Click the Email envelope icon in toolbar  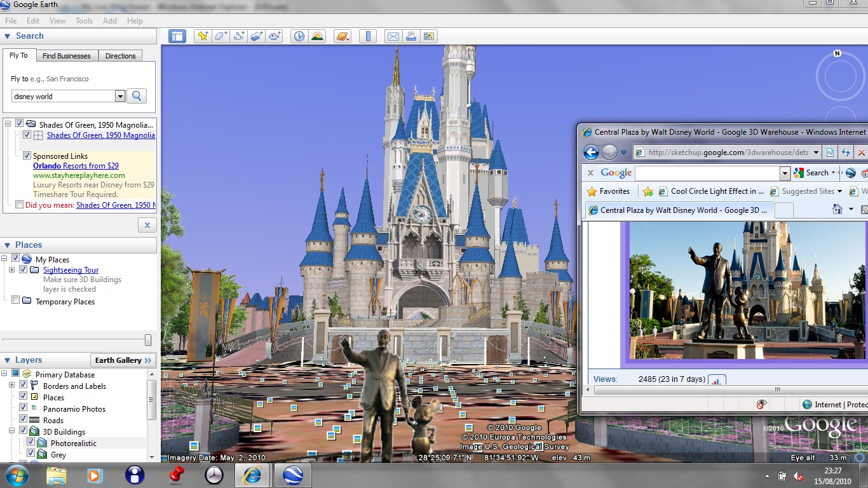(x=393, y=36)
